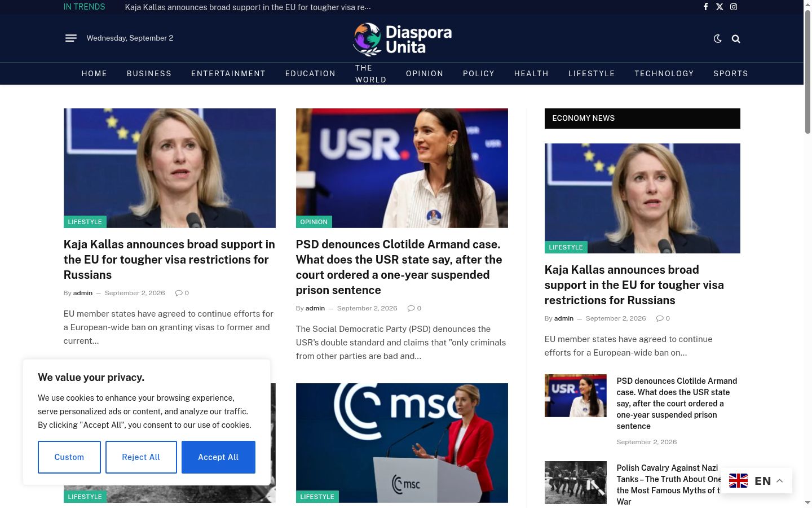This screenshot has width=812, height=508.
Task: Open LIFESTYLE in the navigation bar
Action: click(x=592, y=73)
